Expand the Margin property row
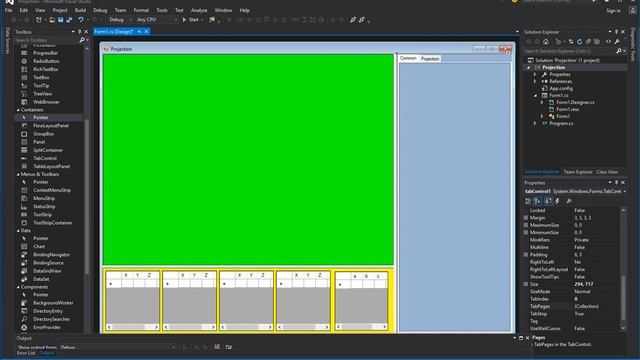Viewport: 640px width, 360px height. coord(526,218)
